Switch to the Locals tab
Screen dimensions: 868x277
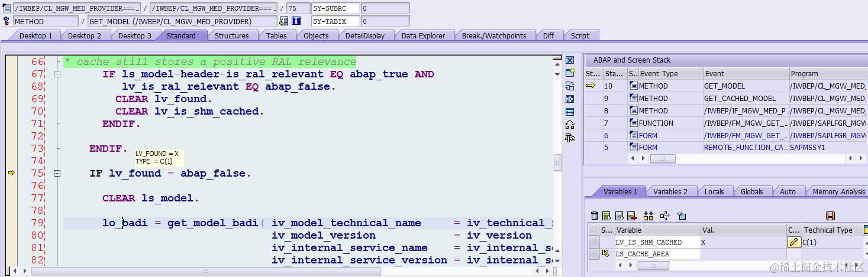click(714, 191)
